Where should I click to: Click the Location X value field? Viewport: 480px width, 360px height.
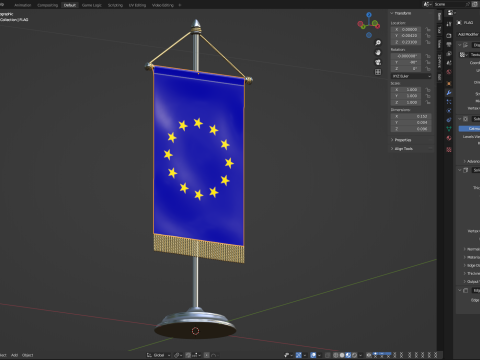click(406, 30)
